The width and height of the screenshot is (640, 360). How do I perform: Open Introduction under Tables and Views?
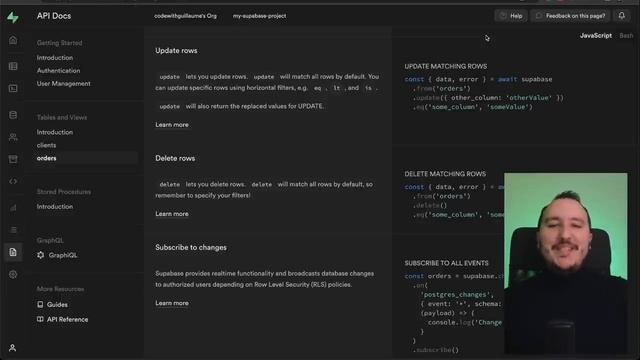coord(55,132)
